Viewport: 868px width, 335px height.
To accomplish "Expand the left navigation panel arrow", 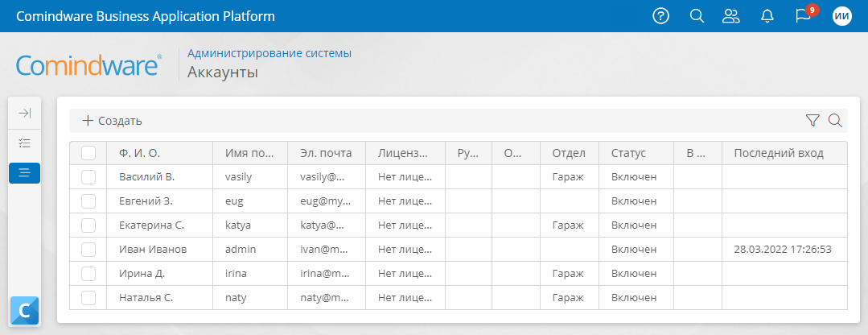I will [x=24, y=114].
